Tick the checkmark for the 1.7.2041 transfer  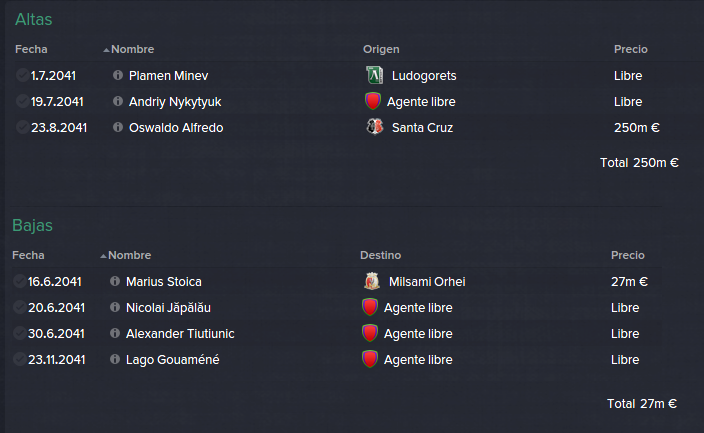coord(22,75)
